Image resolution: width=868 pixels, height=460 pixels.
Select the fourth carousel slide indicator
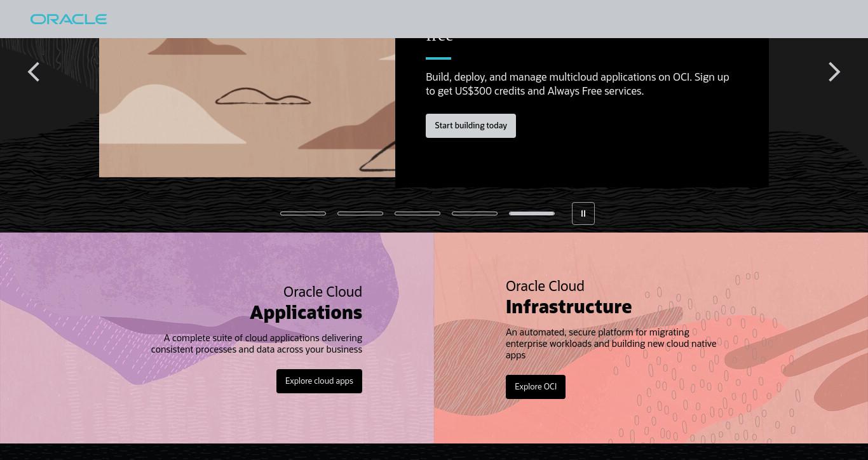475,213
